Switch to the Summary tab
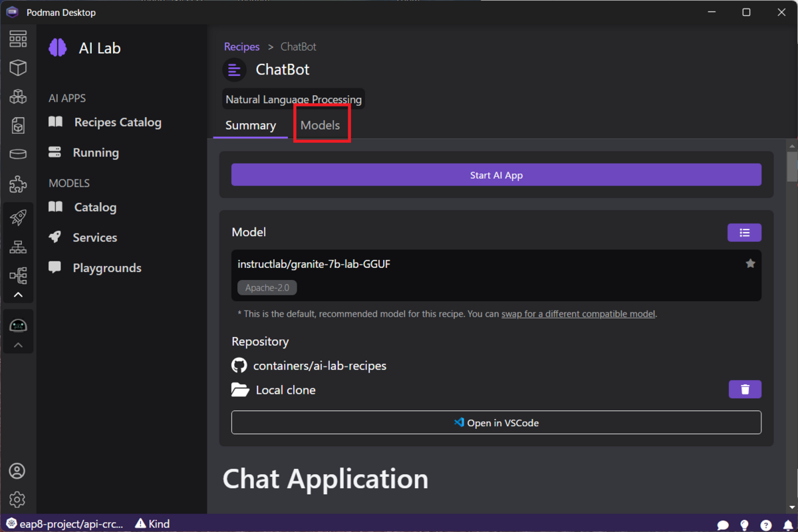 [x=250, y=125]
